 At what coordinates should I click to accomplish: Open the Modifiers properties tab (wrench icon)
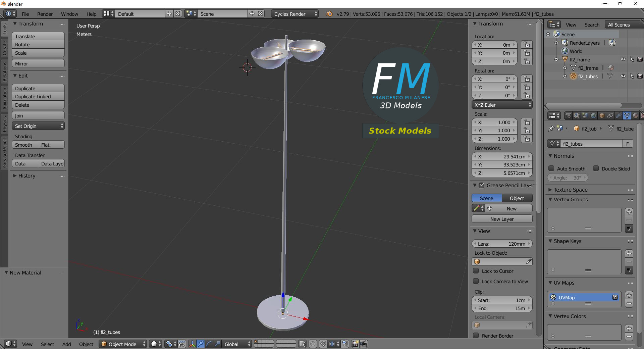pos(619,116)
